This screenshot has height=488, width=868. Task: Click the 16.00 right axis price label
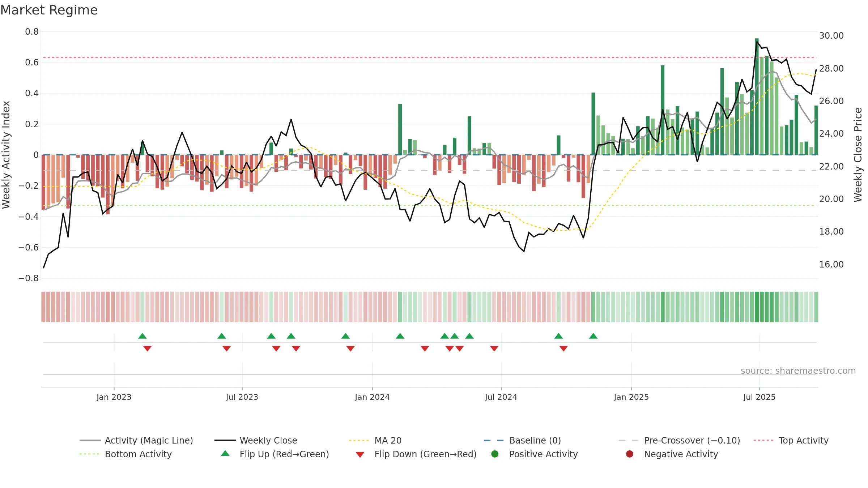pos(831,265)
